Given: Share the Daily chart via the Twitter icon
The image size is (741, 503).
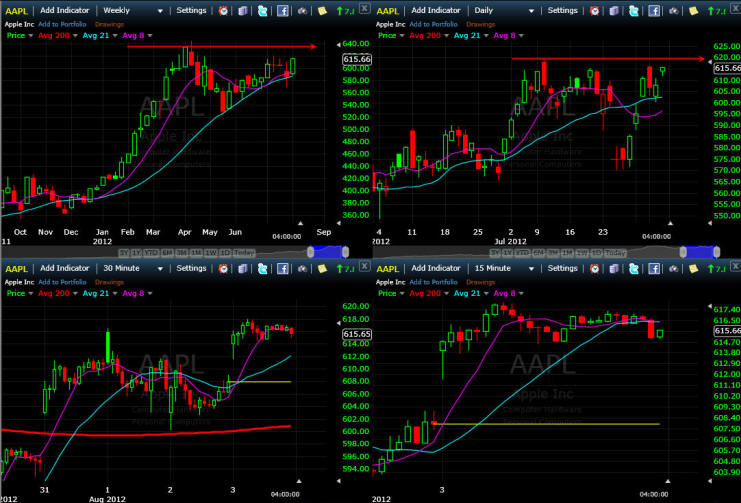Looking at the screenshot, I should click(x=634, y=10).
